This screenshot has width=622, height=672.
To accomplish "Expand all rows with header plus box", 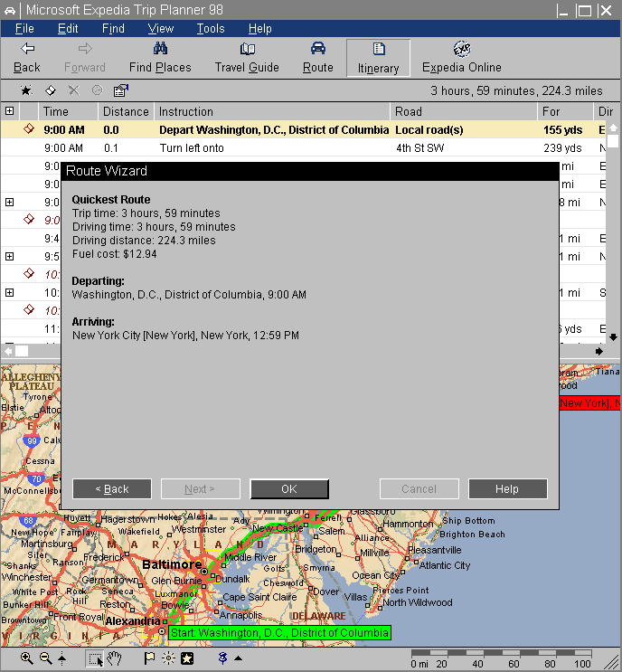I will point(9,111).
